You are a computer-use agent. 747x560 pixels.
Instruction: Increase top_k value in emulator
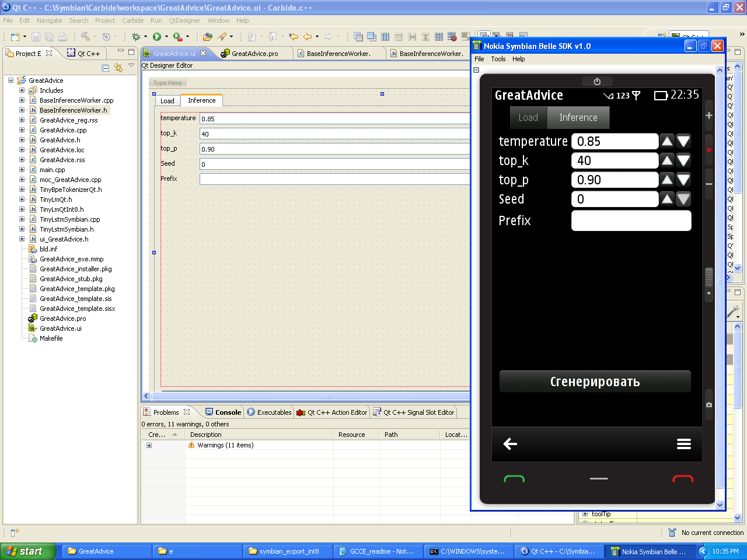tap(667, 160)
